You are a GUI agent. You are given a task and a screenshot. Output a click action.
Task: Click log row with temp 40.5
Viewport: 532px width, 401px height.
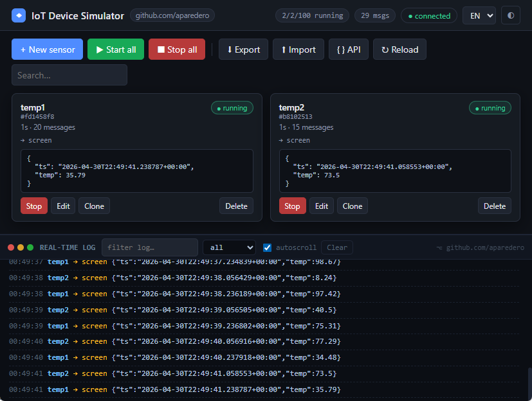point(264,310)
